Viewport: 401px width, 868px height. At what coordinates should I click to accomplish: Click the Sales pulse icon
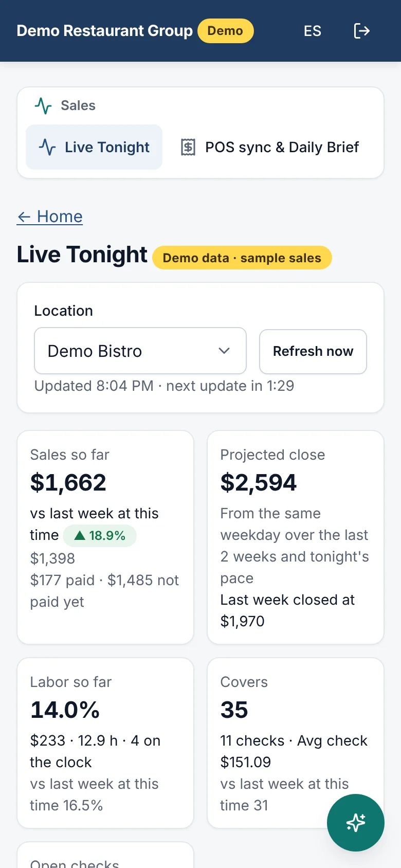pyautogui.click(x=43, y=106)
